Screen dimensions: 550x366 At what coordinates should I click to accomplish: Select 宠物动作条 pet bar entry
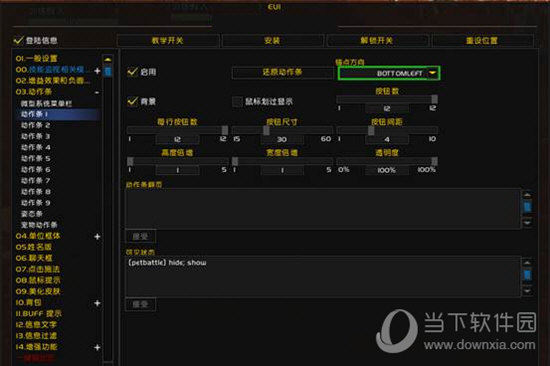pyautogui.click(x=39, y=225)
